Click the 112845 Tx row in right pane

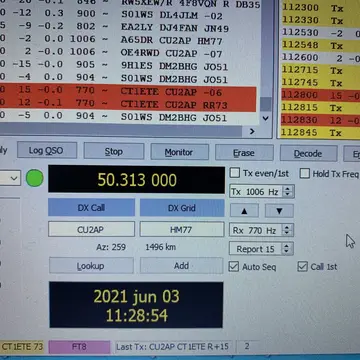320,133
